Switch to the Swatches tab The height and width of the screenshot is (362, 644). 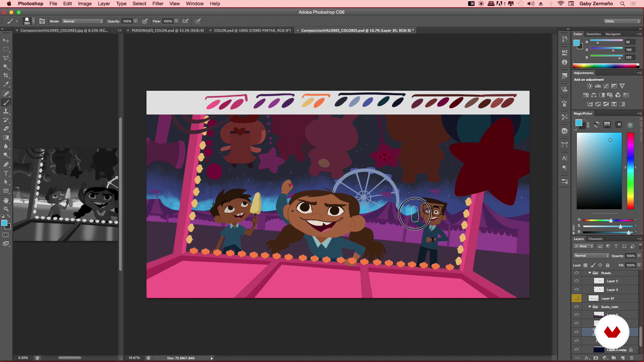[x=593, y=34]
